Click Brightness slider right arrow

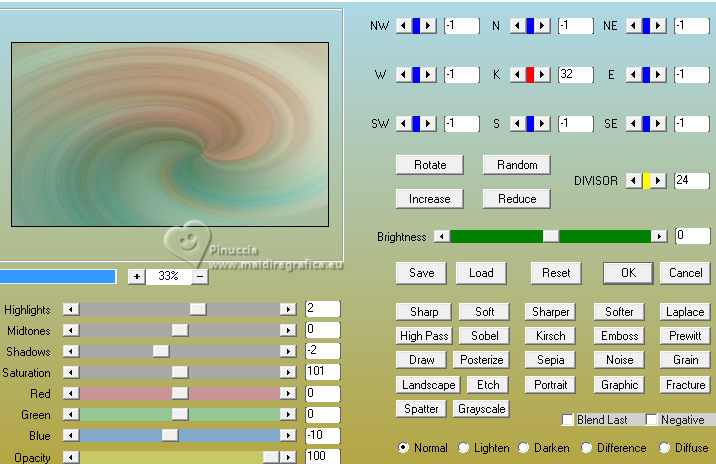[658, 236]
